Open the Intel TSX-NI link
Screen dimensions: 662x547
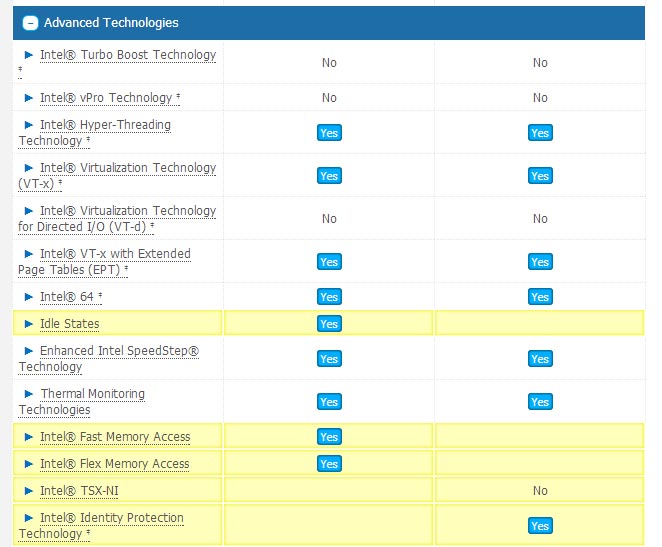pos(79,491)
